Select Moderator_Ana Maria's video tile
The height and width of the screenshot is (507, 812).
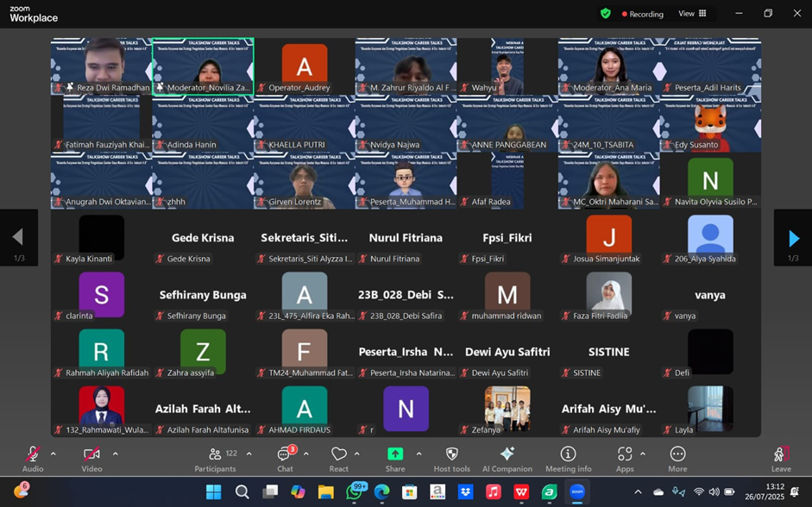(608, 66)
